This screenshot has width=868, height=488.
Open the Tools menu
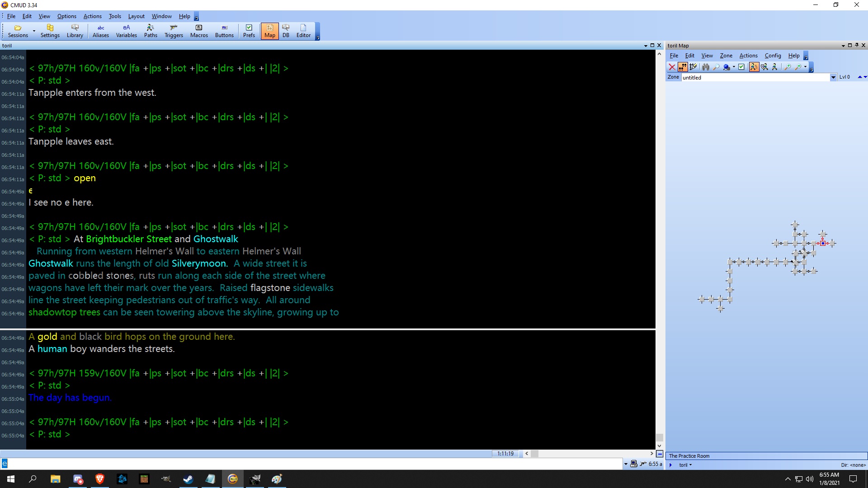(x=115, y=16)
